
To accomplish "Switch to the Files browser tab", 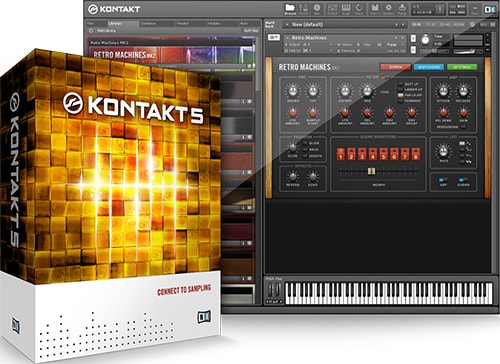I will [96, 23].
